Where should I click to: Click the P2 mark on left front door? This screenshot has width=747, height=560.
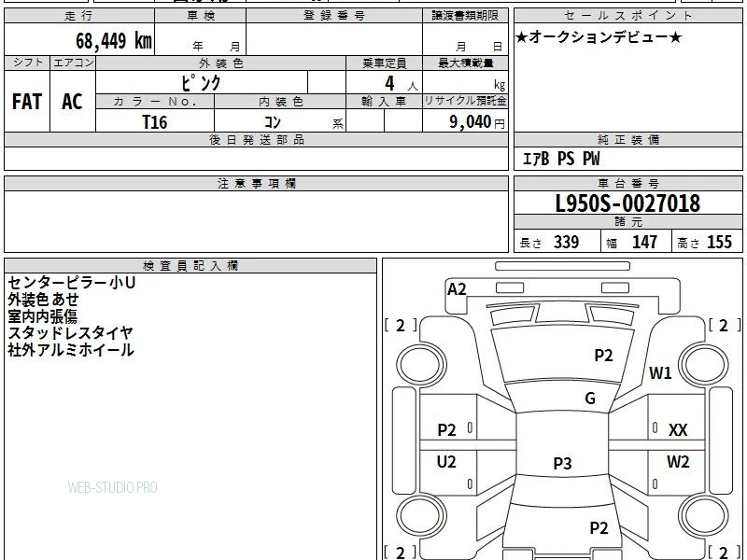tap(446, 430)
